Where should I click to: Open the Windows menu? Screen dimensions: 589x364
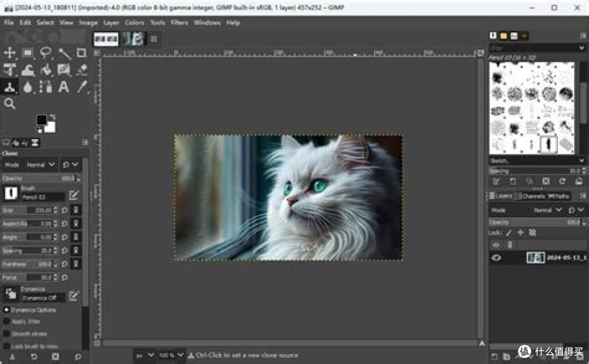207,22
